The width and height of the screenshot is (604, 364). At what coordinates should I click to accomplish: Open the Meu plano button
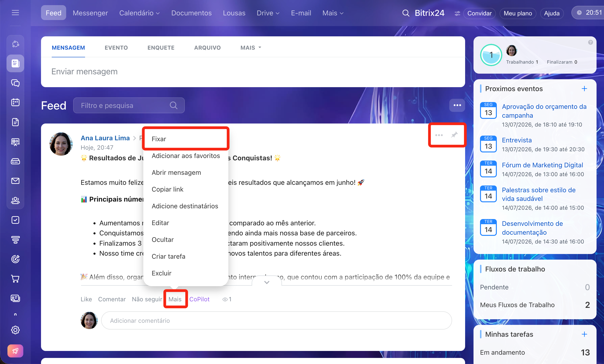tap(518, 13)
